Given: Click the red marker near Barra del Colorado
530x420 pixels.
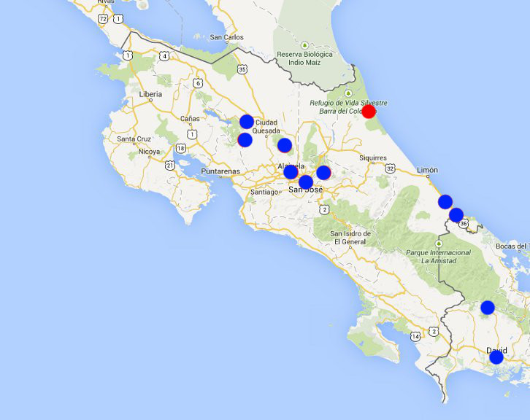Looking at the screenshot, I should (x=369, y=111).
